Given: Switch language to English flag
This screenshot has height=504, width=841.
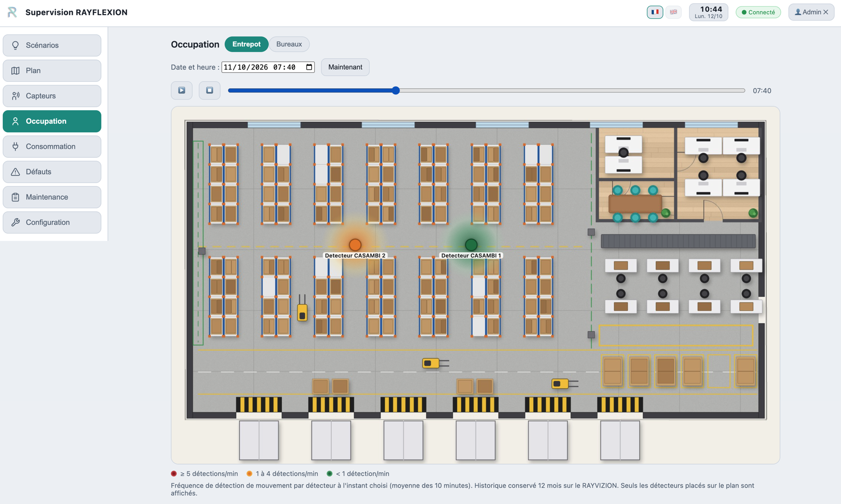Looking at the screenshot, I should coord(673,12).
